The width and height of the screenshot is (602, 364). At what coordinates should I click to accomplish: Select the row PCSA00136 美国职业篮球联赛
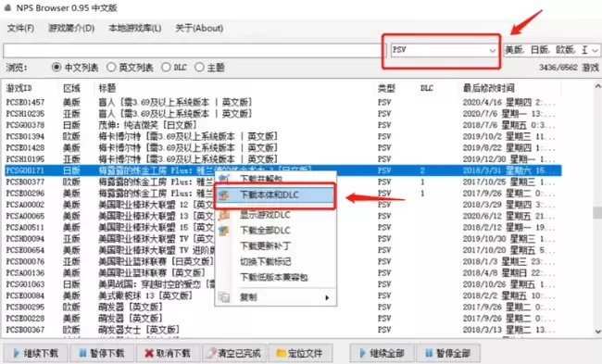coord(282,272)
